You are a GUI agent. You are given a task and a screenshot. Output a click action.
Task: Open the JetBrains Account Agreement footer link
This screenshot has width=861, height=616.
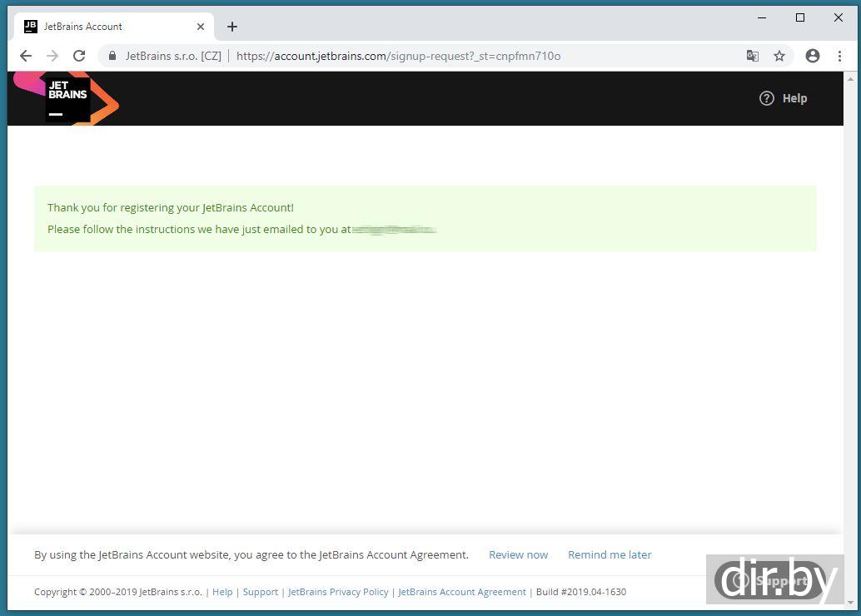click(462, 592)
